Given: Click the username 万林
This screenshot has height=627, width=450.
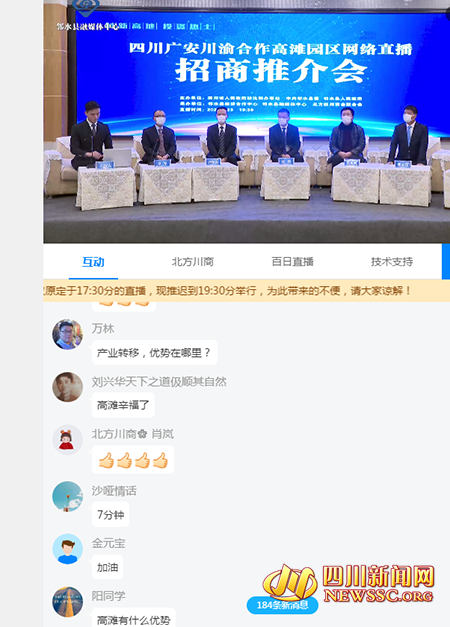Looking at the screenshot, I should [x=103, y=329].
